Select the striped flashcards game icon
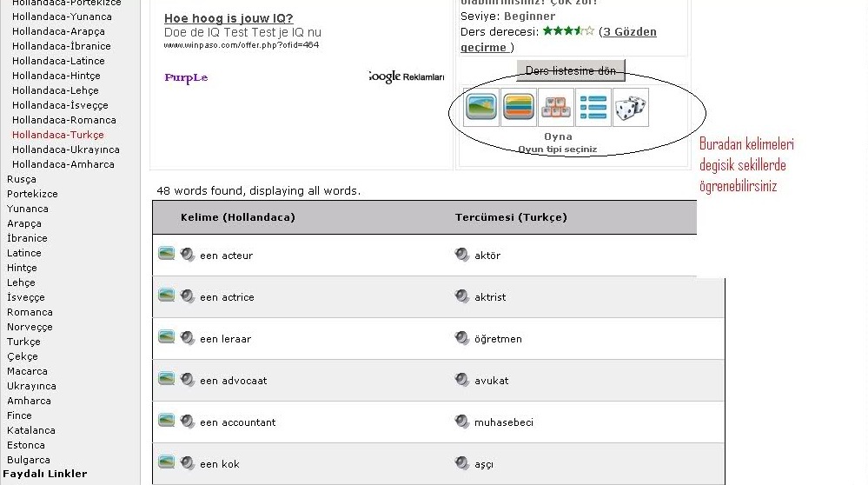868x485 pixels. point(519,107)
